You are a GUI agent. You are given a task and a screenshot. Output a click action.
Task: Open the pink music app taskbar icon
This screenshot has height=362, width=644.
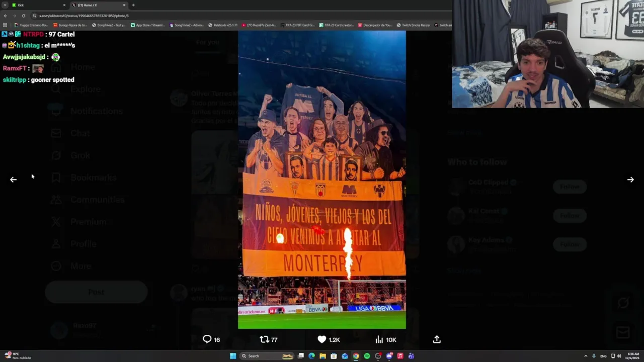click(400, 356)
